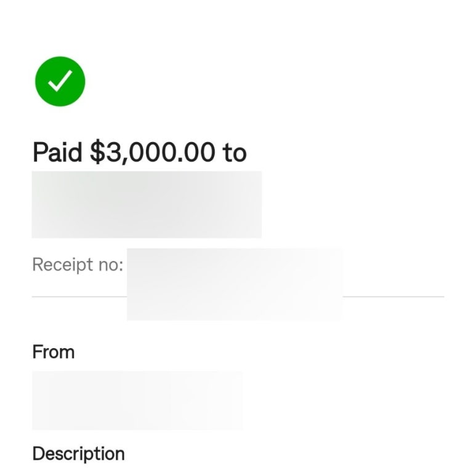Click the word "to" after the amount
Image resolution: width=476 pixels, height=475 pixels.
(x=235, y=153)
